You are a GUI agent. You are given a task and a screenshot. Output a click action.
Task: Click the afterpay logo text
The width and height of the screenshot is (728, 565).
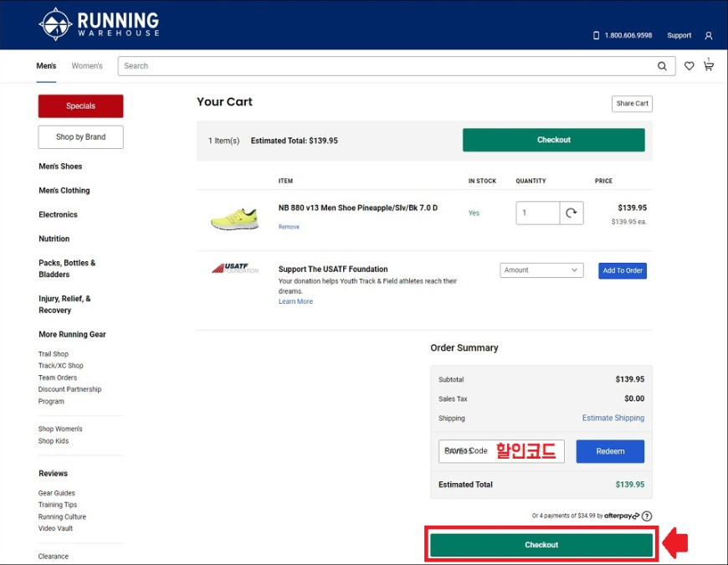pos(622,516)
